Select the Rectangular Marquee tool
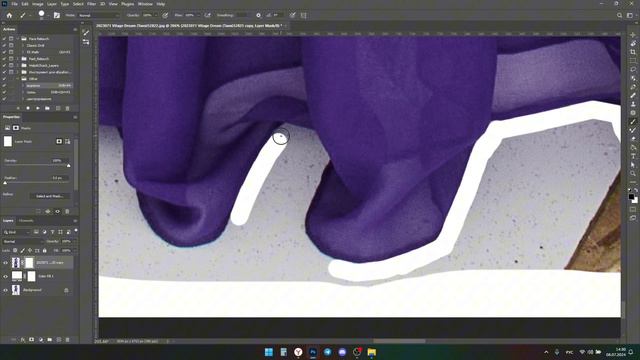This screenshot has width=640, height=360. [633, 61]
